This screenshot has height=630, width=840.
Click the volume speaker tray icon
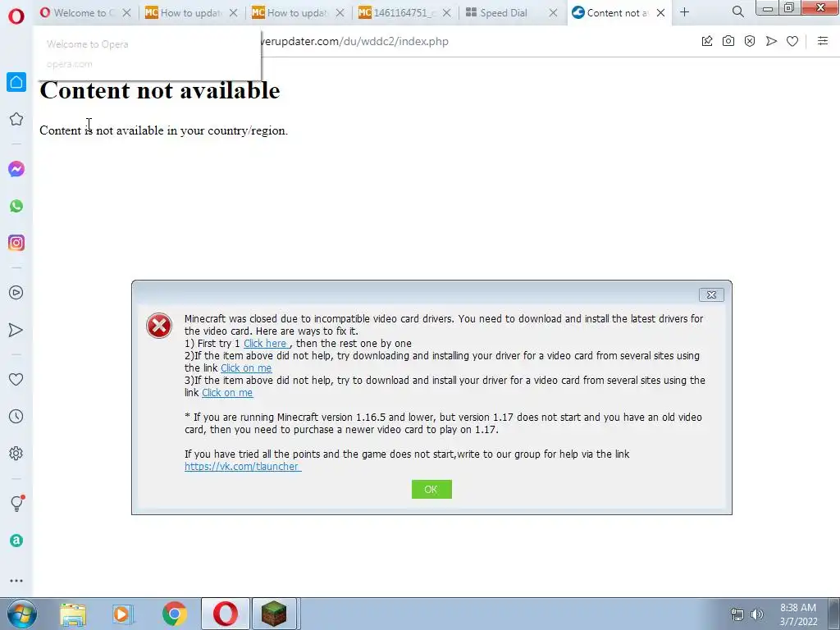[757, 614]
